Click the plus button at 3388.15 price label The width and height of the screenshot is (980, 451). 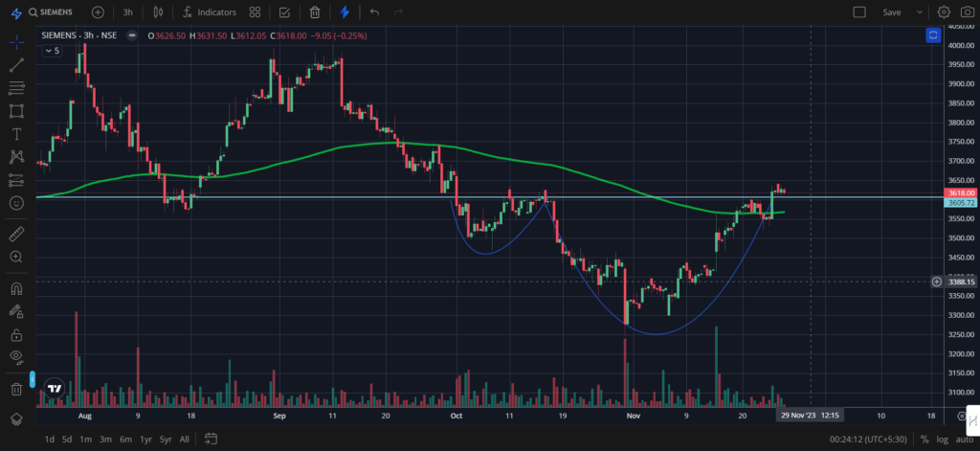(936, 282)
